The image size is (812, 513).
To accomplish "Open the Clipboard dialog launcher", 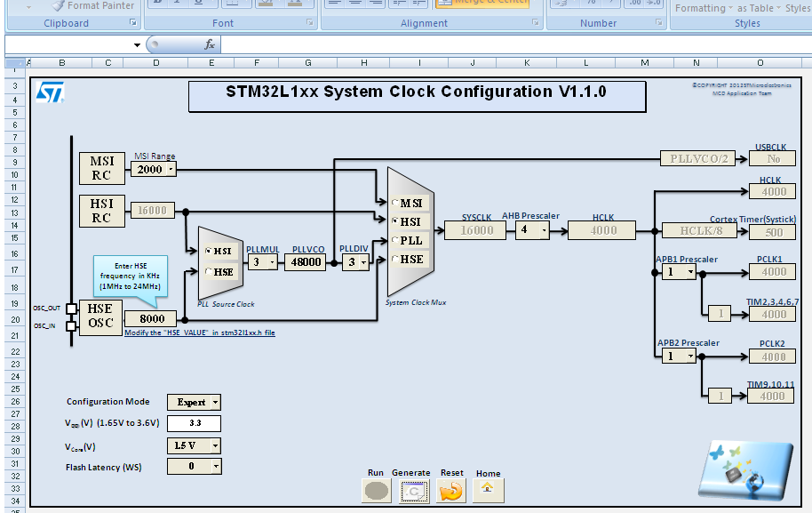I will point(133,22).
